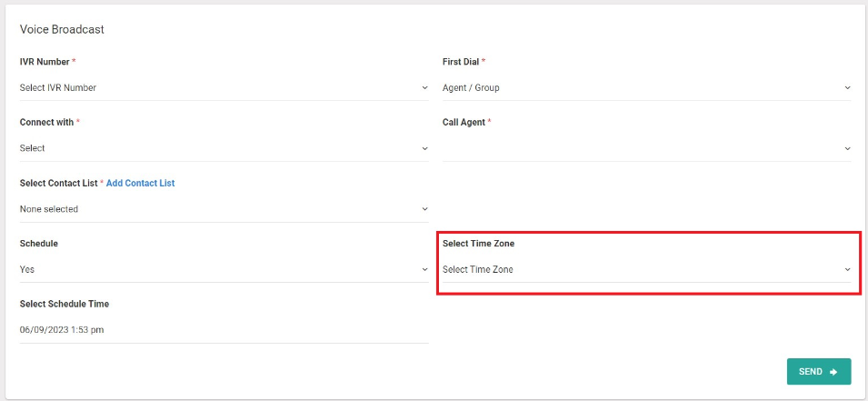Image resolution: width=868 pixels, height=401 pixels.
Task: Click the green SEND button
Action: 819,372
